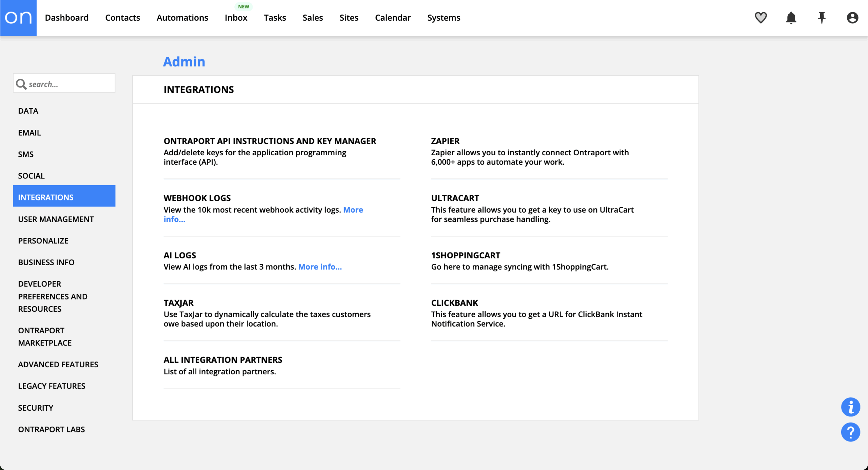
Task: Open Developer Preferences and Resources
Action: pos(53,296)
